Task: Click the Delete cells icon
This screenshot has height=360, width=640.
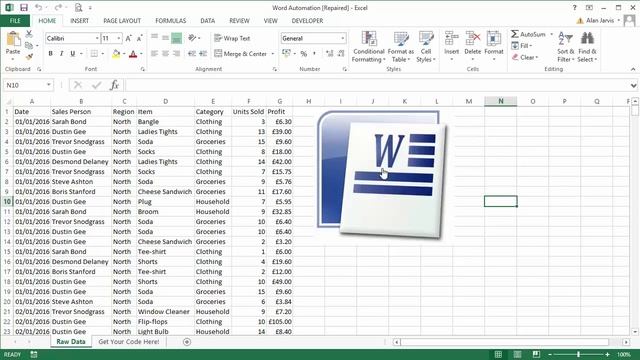Action: pos(473,39)
